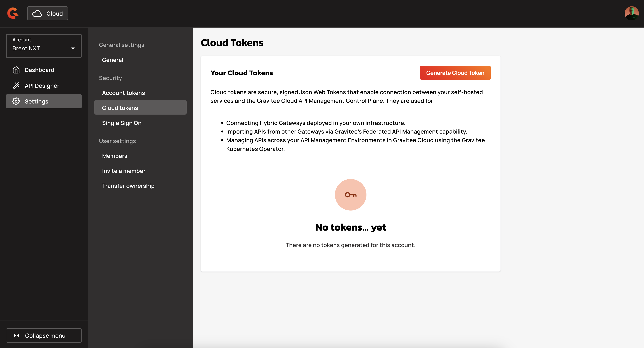Open Invite a member page
This screenshot has height=348, width=644.
[x=124, y=171]
